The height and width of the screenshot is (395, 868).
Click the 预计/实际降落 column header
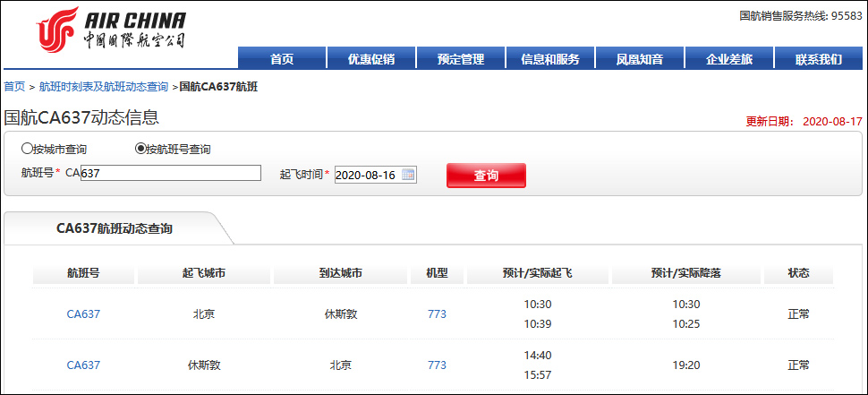coord(686,273)
